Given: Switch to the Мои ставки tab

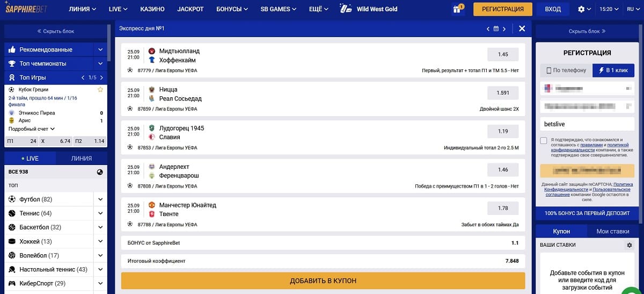Looking at the screenshot, I should [x=613, y=231].
